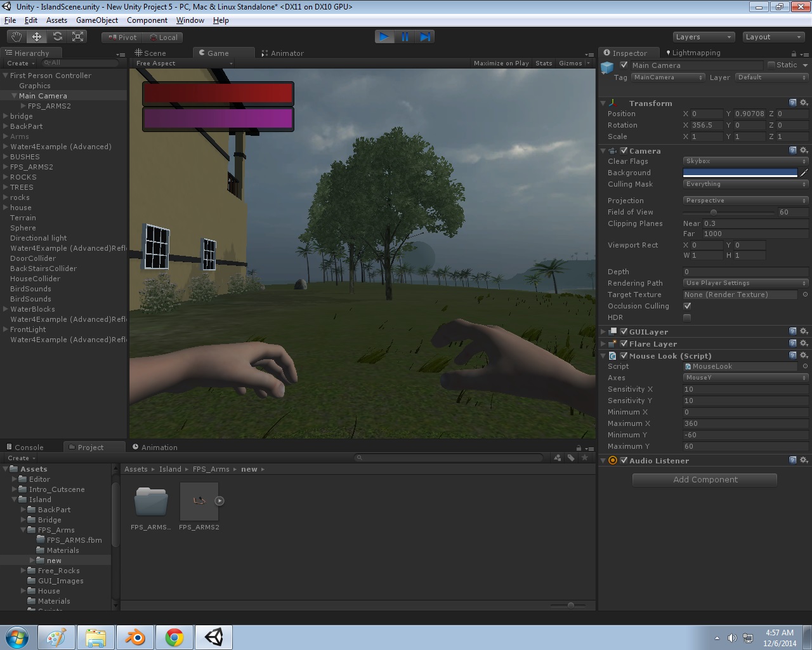The image size is (812, 650).
Task: Toggle Main Camera active checkbox
Action: [x=624, y=65]
